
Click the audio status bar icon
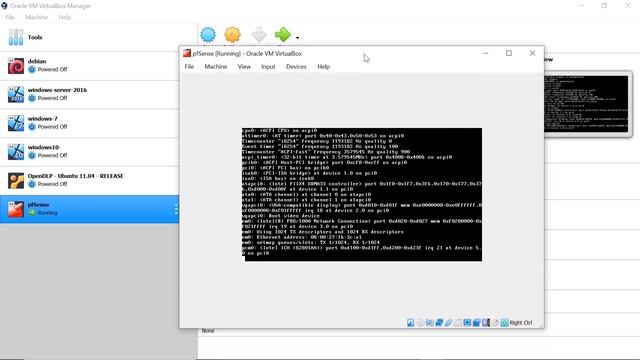(429, 323)
